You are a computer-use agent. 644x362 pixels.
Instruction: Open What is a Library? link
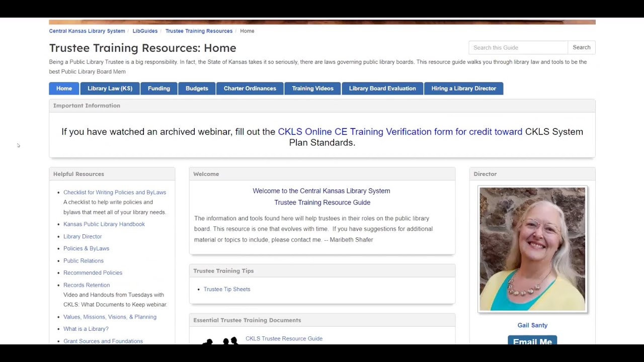(x=86, y=329)
